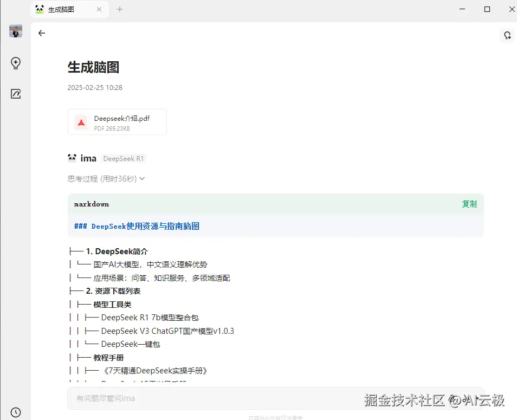The width and height of the screenshot is (517, 420).
Task: Click PDF 269.23KB file size text
Action: tap(112, 128)
